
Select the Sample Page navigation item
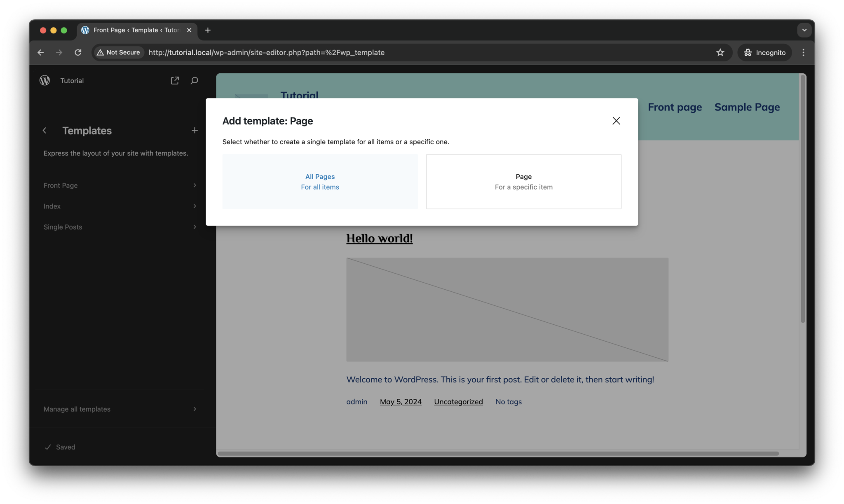(747, 107)
